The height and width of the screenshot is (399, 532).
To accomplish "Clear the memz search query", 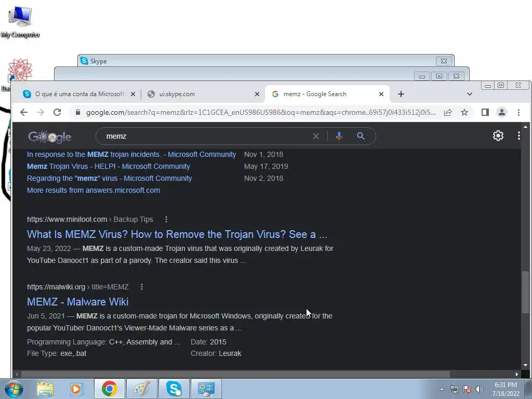I will pos(315,136).
